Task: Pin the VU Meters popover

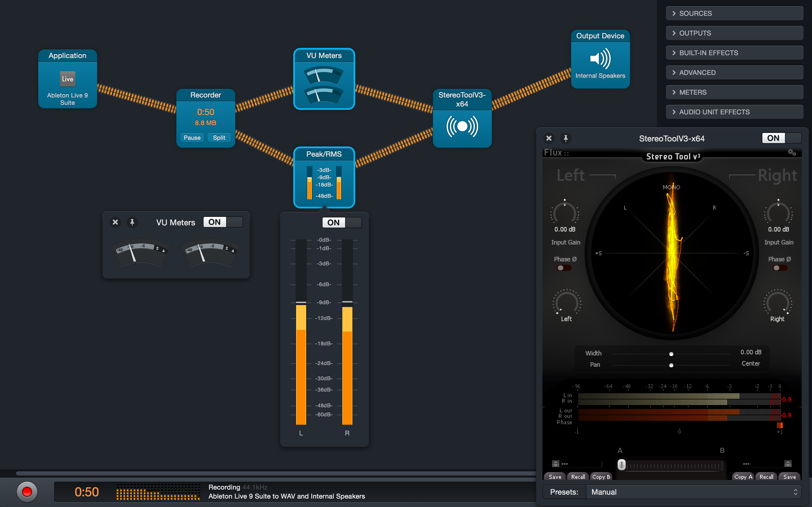Action: (x=132, y=222)
